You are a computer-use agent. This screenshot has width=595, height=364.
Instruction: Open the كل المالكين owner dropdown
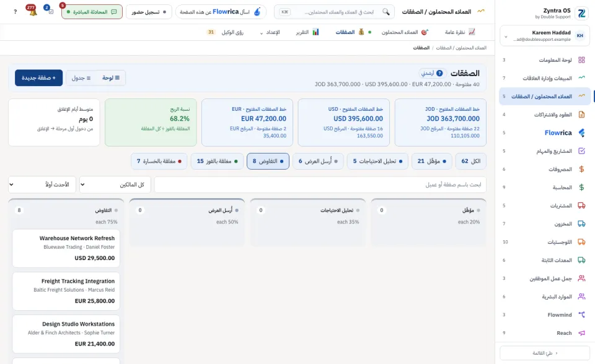pyautogui.click(x=115, y=184)
